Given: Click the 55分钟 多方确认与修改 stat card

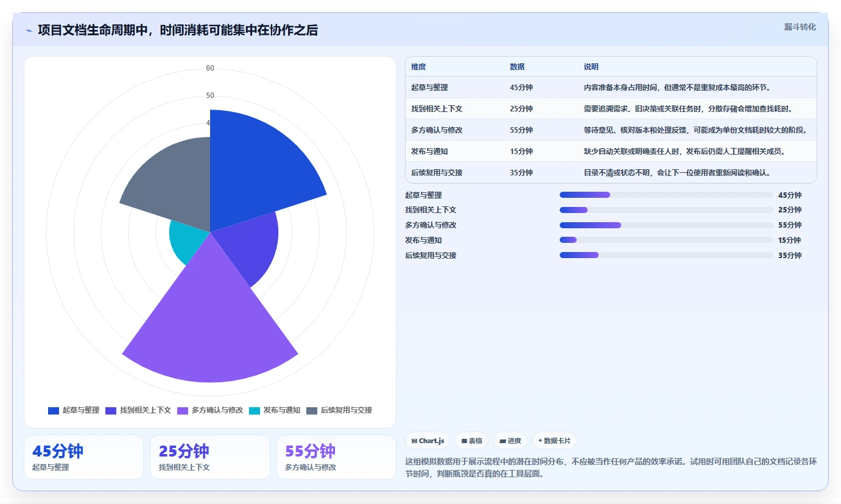Looking at the screenshot, I should pyautogui.click(x=336, y=457).
